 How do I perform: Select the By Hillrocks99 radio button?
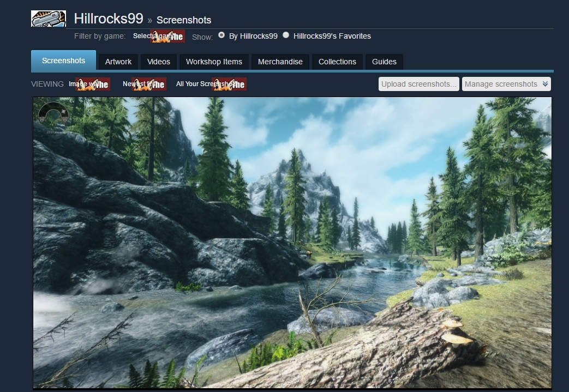pos(221,35)
